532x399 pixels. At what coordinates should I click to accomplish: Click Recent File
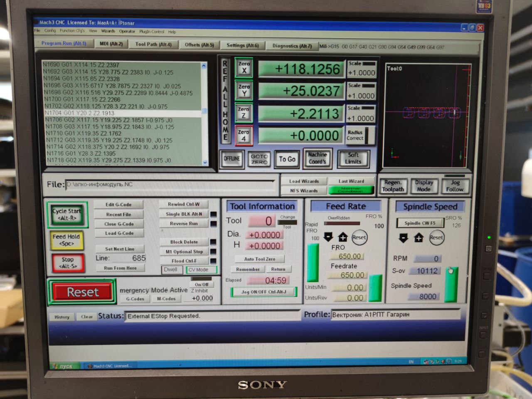tap(119, 214)
